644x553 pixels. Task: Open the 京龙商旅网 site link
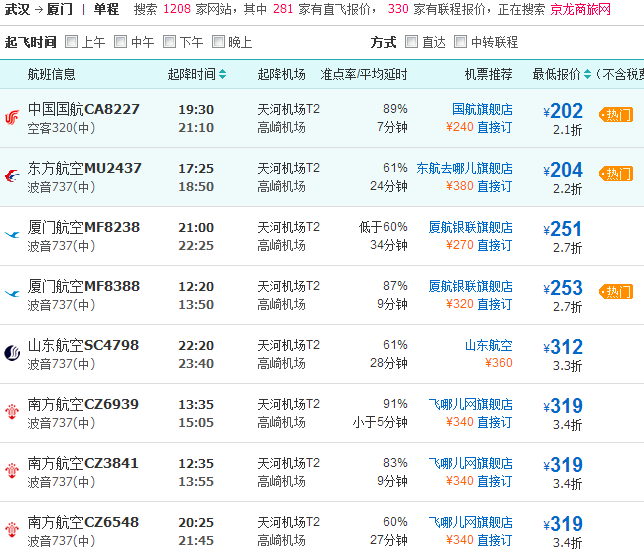click(x=580, y=9)
